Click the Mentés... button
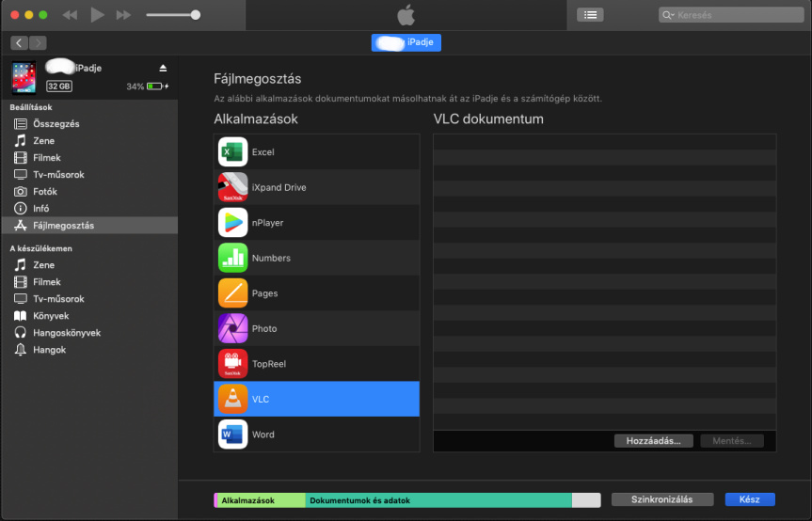Viewport: 812px width, 521px height. point(732,441)
